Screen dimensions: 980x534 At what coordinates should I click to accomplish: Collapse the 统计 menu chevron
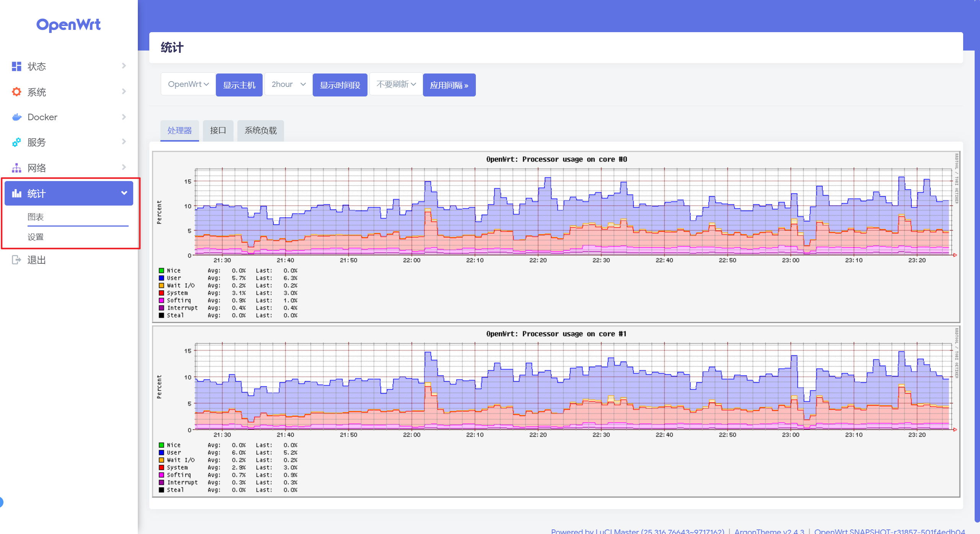coord(124,193)
